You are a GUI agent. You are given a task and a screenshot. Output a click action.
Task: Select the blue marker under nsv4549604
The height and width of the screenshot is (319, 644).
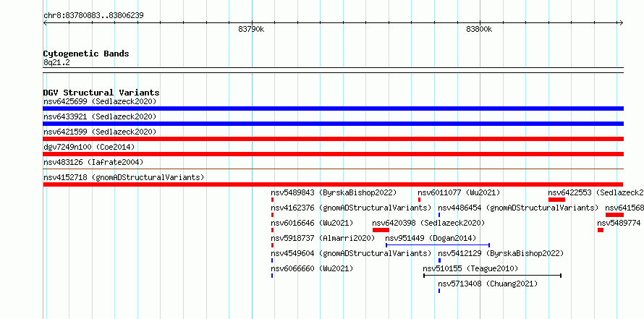272,260
